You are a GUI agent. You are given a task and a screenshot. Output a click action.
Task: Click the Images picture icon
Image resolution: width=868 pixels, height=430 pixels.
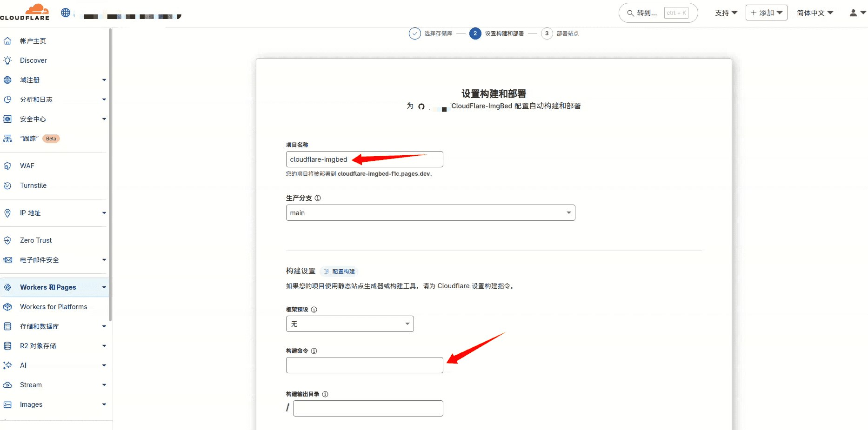coord(7,404)
